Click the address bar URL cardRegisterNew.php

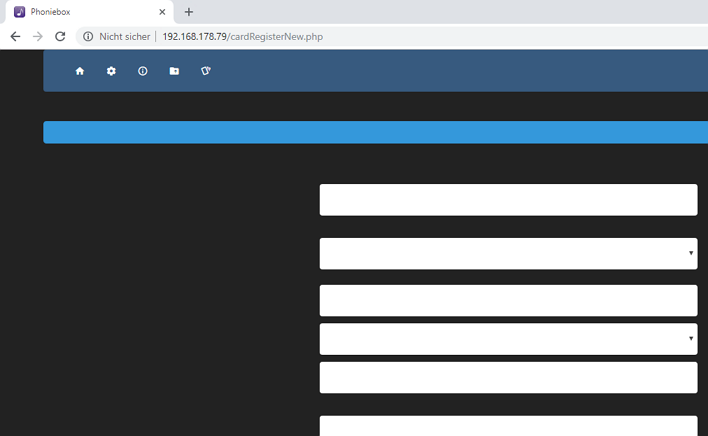(x=242, y=37)
